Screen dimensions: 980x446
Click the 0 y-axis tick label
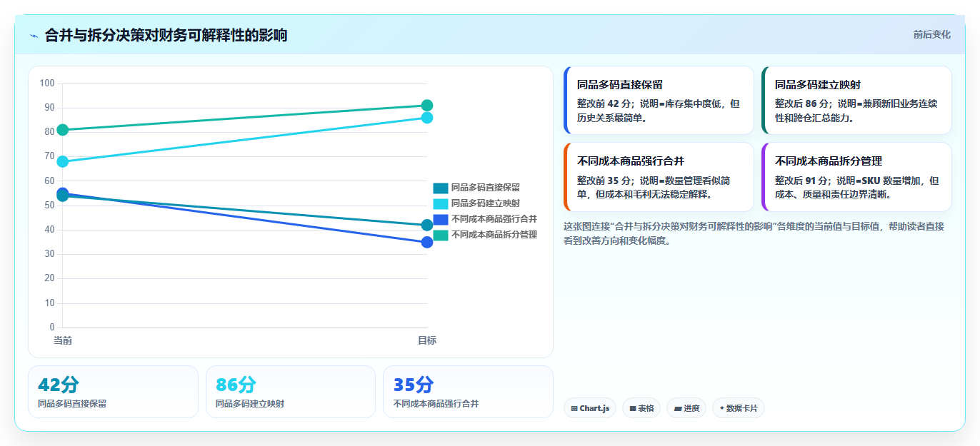point(52,328)
